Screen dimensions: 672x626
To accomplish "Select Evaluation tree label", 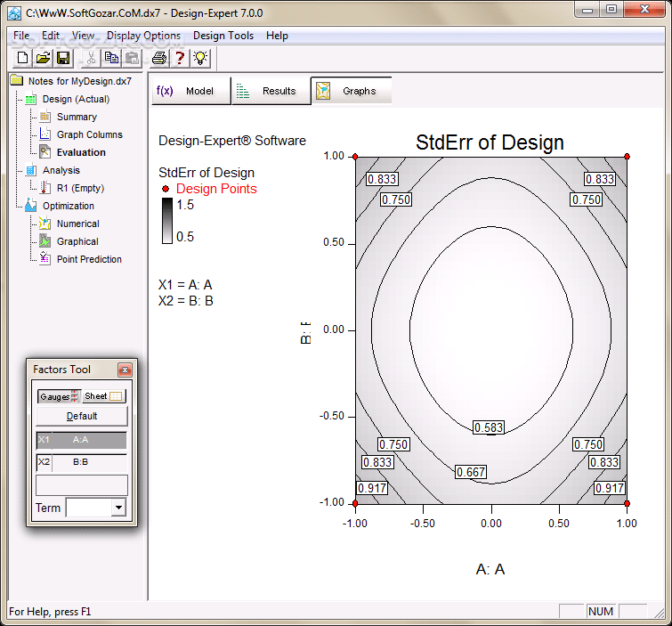I will [81, 152].
